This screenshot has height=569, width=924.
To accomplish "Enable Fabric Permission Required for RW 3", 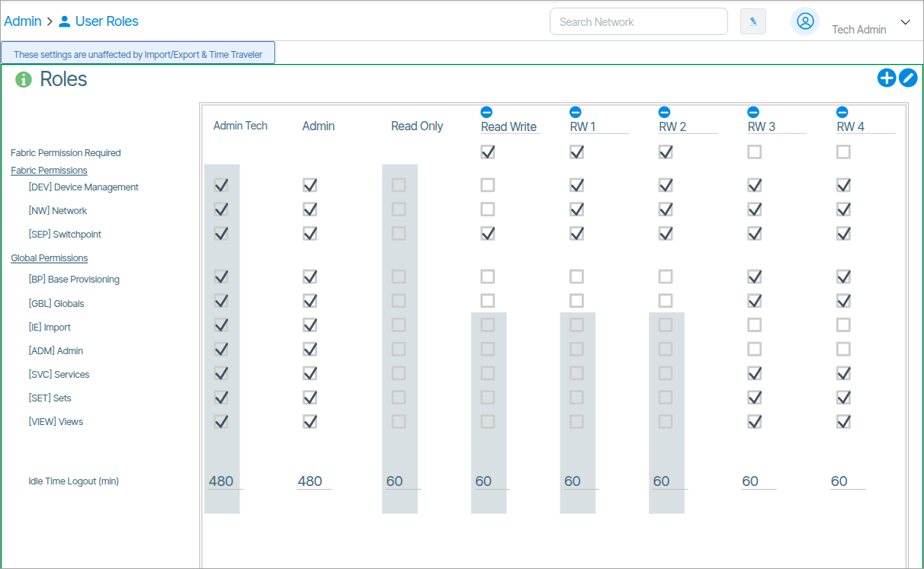I will (x=754, y=152).
